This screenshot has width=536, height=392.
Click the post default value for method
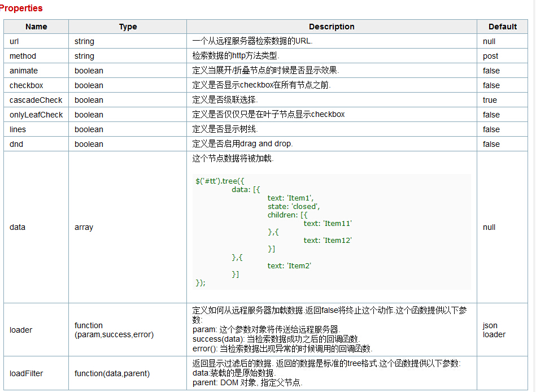point(490,56)
